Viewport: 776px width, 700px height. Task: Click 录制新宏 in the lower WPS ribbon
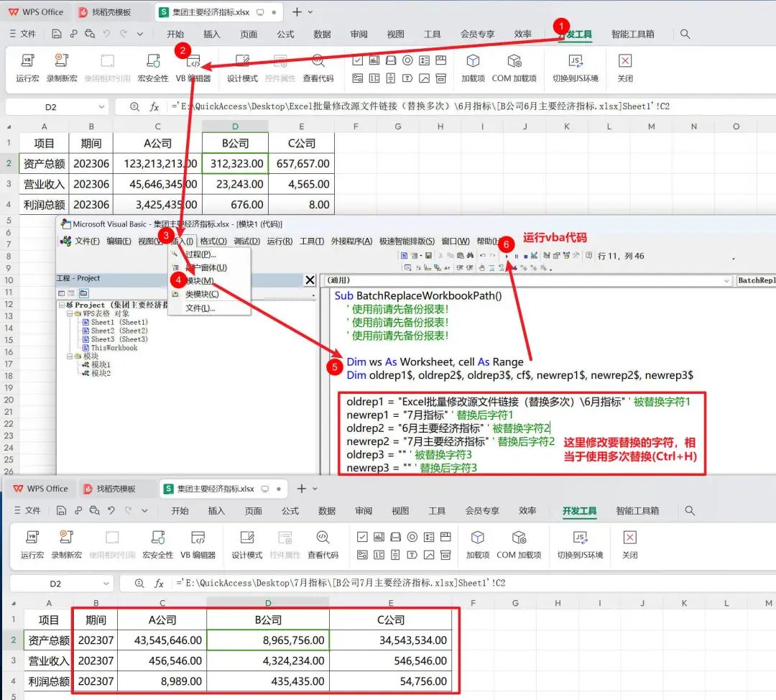point(66,544)
